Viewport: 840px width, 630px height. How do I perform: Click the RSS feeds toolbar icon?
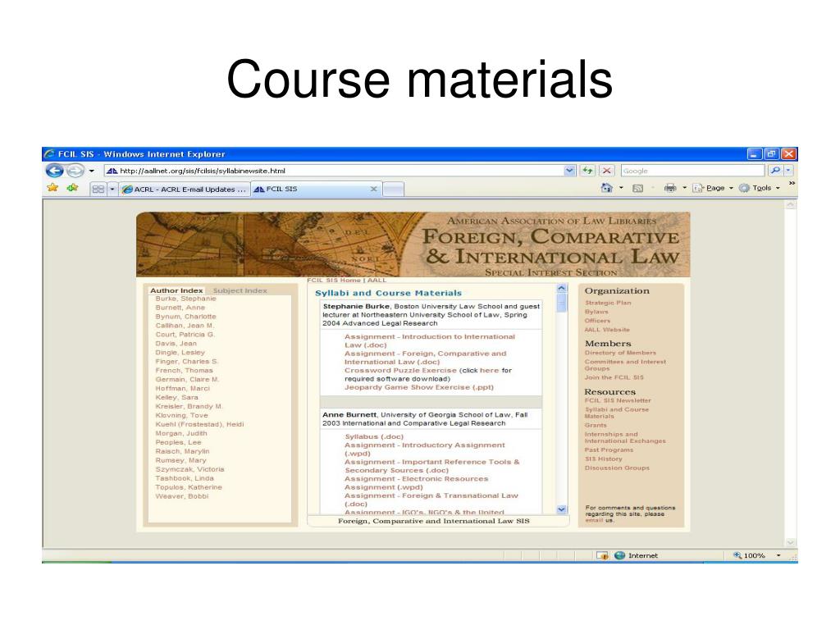[637, 188]
